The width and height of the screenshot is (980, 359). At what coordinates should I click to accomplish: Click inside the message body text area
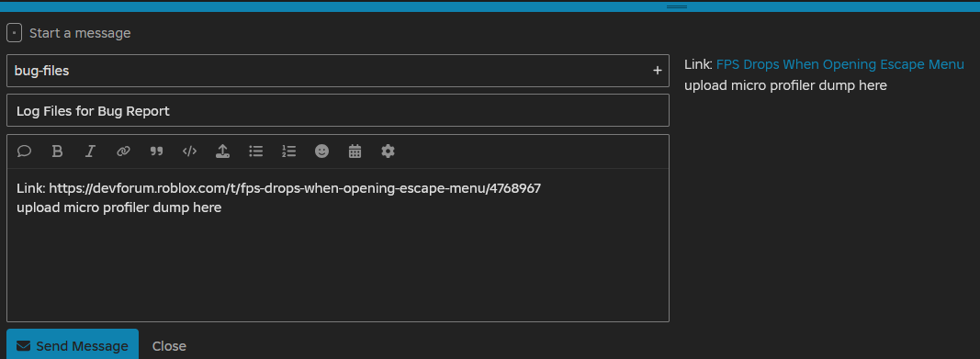tap(337, 245)
